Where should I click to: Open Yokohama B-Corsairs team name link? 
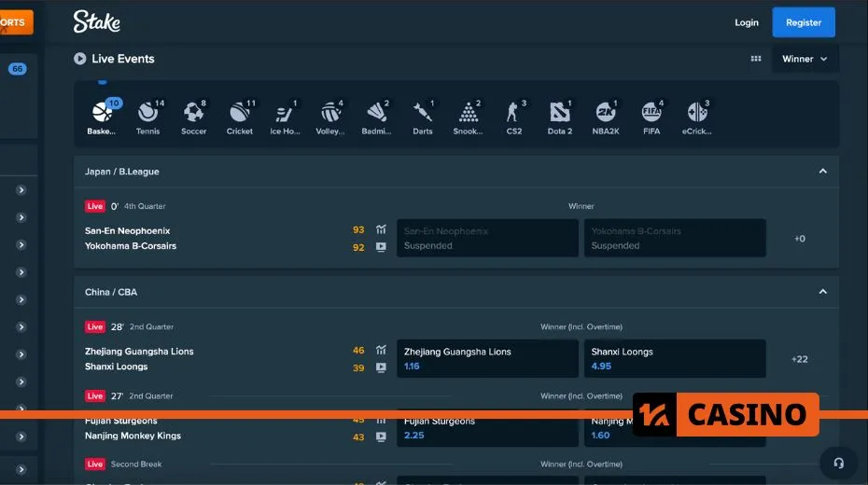click(x=130, y=246)
